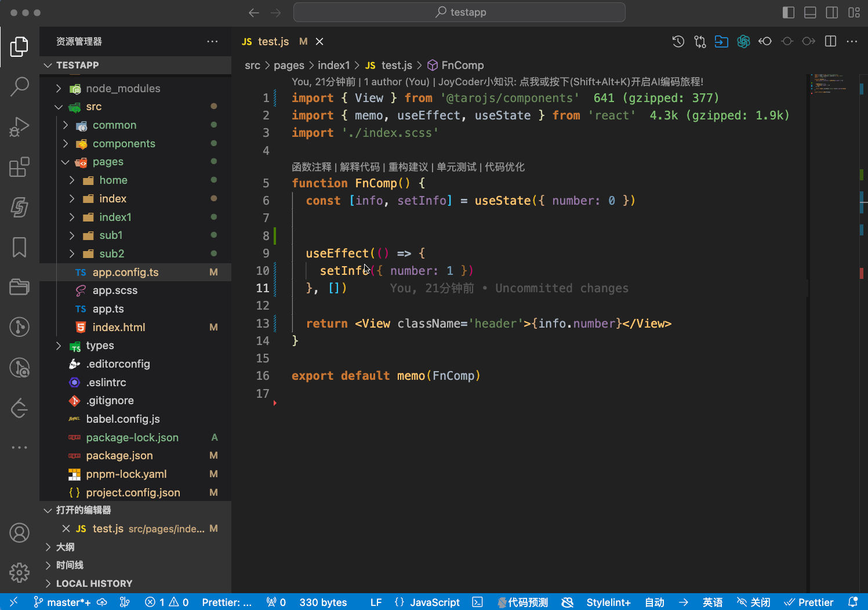
Task: Click errors and warnings count in status bar
Action: (x=167, y=602)
